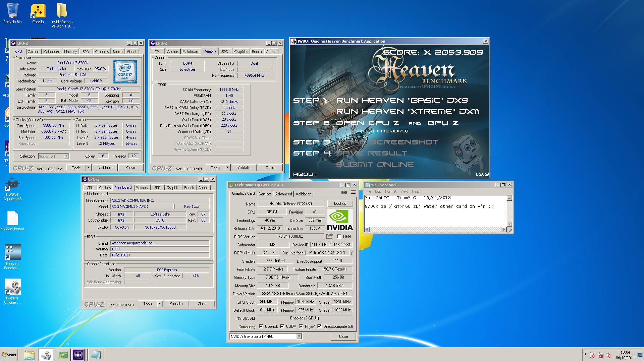Expand the Socket #1 selection dropdown

click(66, 156)
